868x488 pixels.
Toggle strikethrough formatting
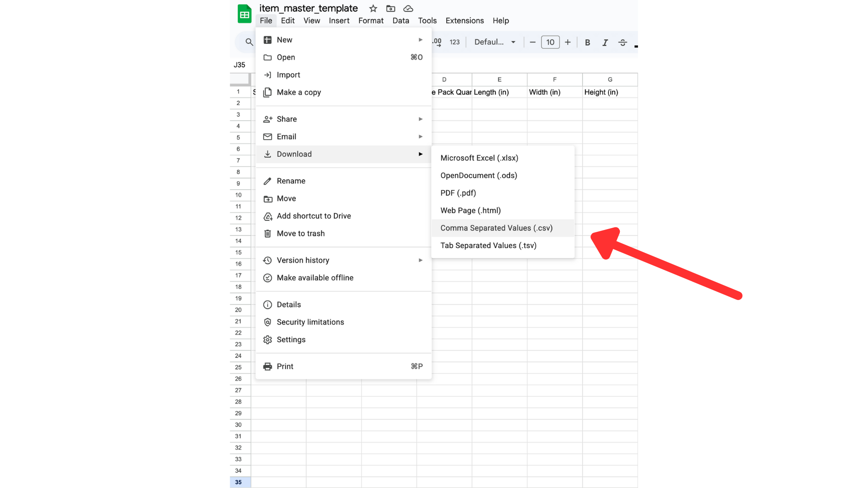[623, 42]
